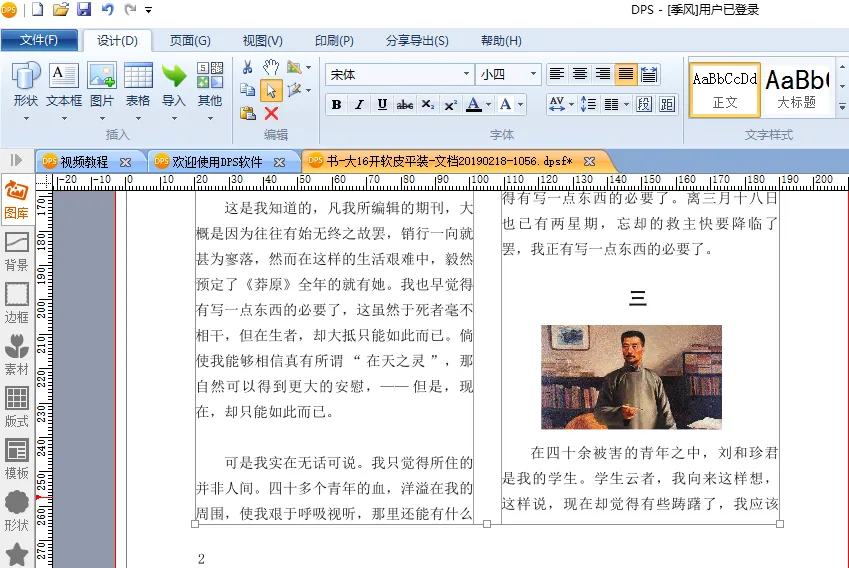The height and width of the screenshot is (568, 849).
Task: Click the scissors Cut icon
Action: (x=248, y=68)
